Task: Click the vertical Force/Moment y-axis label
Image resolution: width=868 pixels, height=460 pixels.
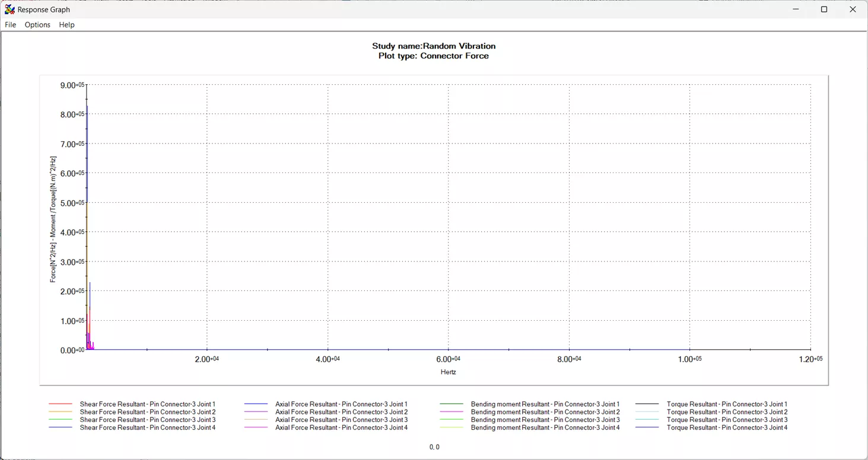Action: tap(53, 219)
